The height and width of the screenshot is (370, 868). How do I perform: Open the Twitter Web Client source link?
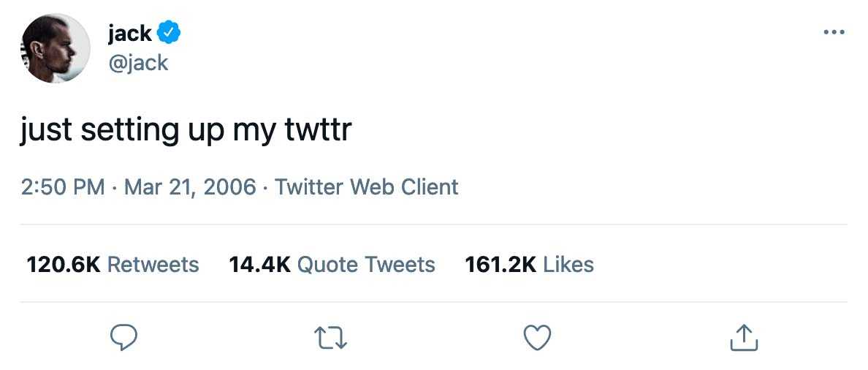tap(367, 187)
